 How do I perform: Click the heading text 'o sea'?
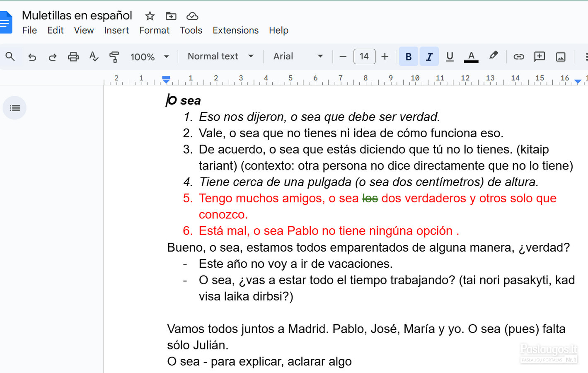pyautogui.click(x=184, y=100)
